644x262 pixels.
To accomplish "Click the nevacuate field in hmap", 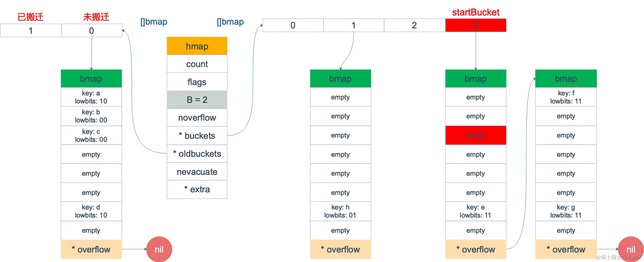I will tap(197, 171).
